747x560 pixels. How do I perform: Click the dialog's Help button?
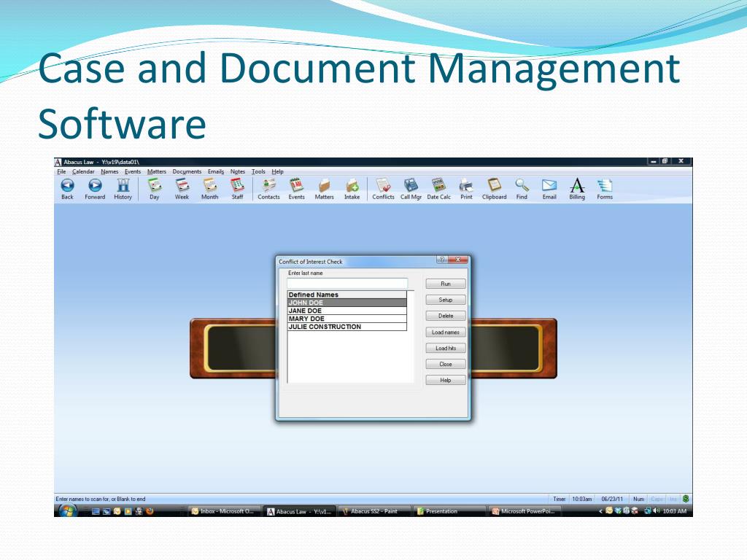tap(446, 381)
